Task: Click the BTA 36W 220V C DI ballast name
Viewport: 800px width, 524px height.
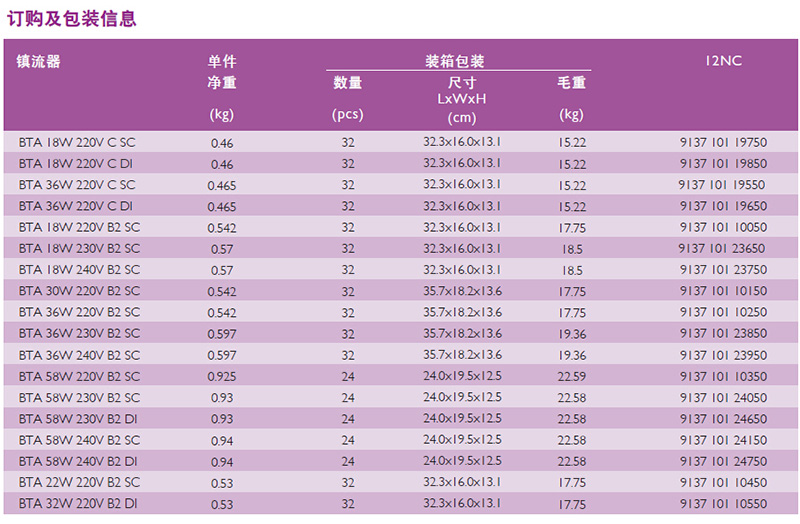Action: pyautogui.click(x=76, y=206)
